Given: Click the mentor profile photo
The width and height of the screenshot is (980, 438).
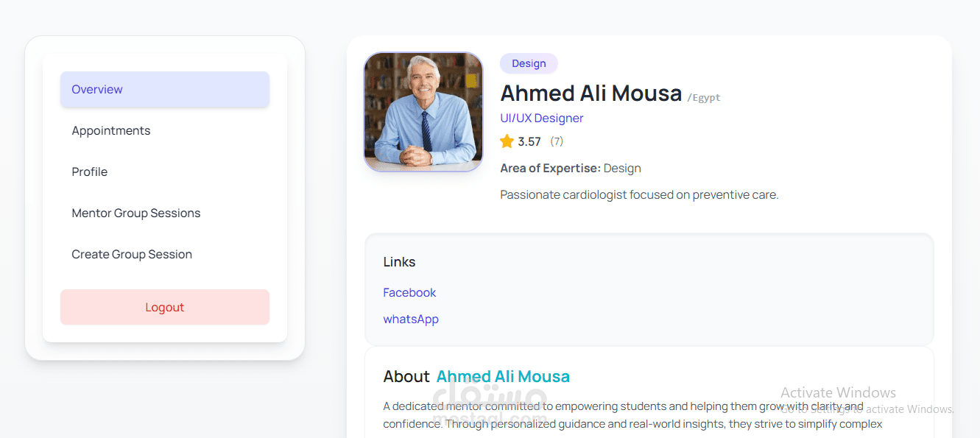Looking at the screenshot, I should point(423,112).
